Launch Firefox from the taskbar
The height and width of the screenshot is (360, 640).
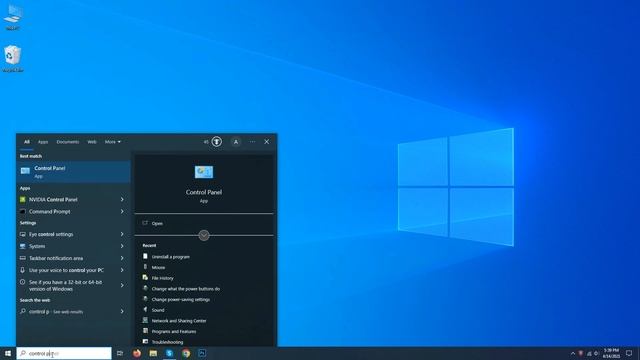(137, 353)
